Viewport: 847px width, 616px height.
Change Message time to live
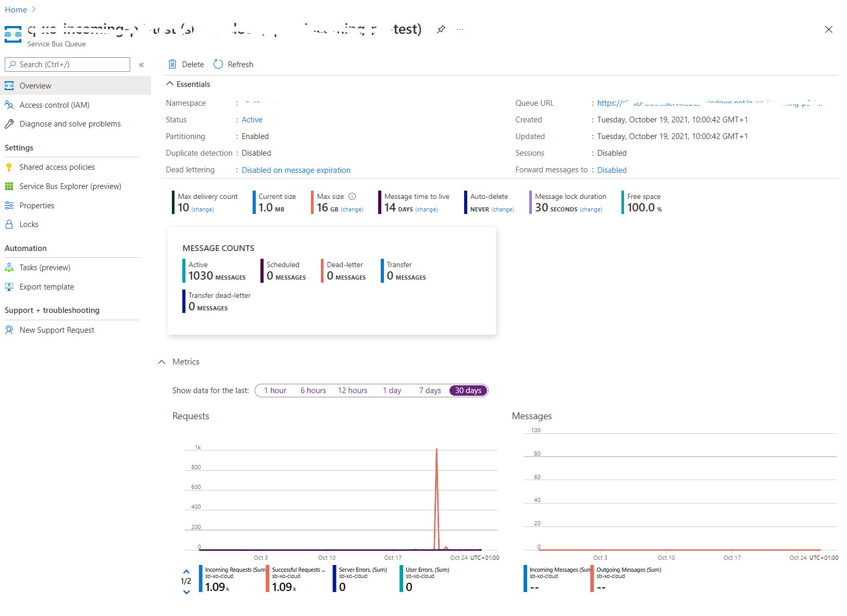click(427, 209)
